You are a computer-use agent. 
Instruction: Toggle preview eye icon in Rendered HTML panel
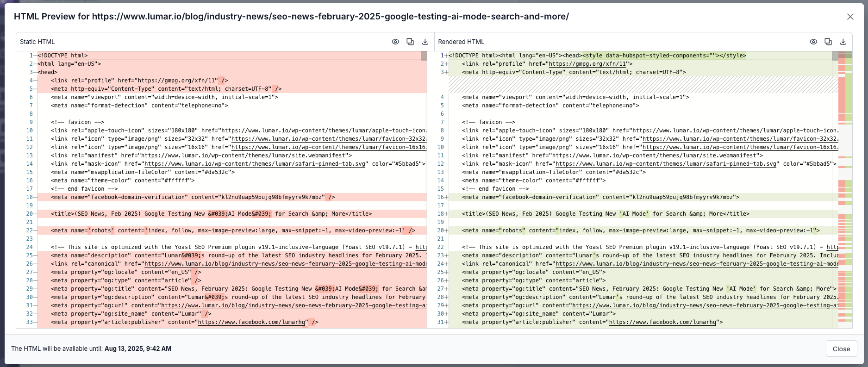(x=813, y=42)
